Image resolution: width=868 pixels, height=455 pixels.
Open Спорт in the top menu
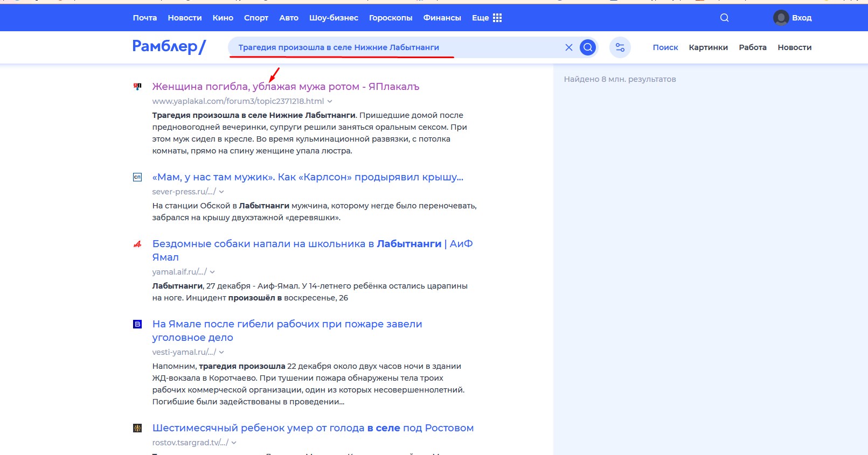point(256,18)
